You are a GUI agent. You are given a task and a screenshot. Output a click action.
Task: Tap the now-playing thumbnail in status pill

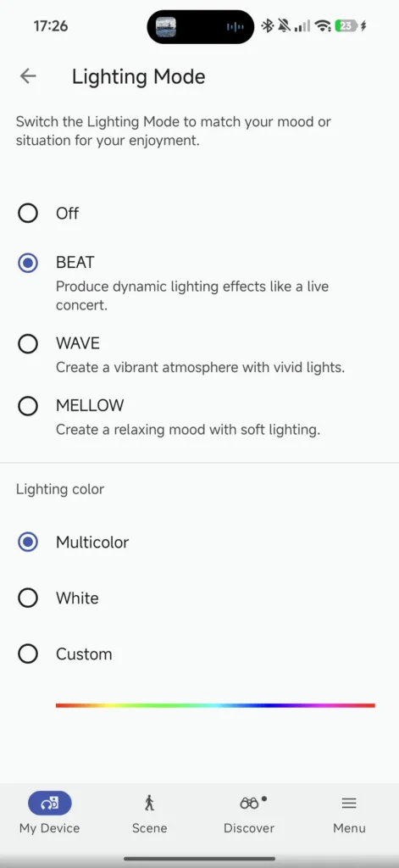(x=166, y=26)
